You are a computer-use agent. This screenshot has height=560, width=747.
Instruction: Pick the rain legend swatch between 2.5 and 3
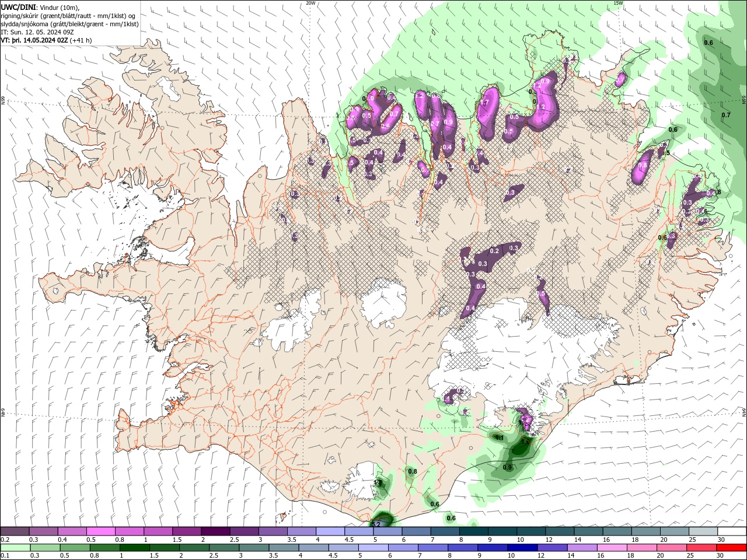(224, 548)
